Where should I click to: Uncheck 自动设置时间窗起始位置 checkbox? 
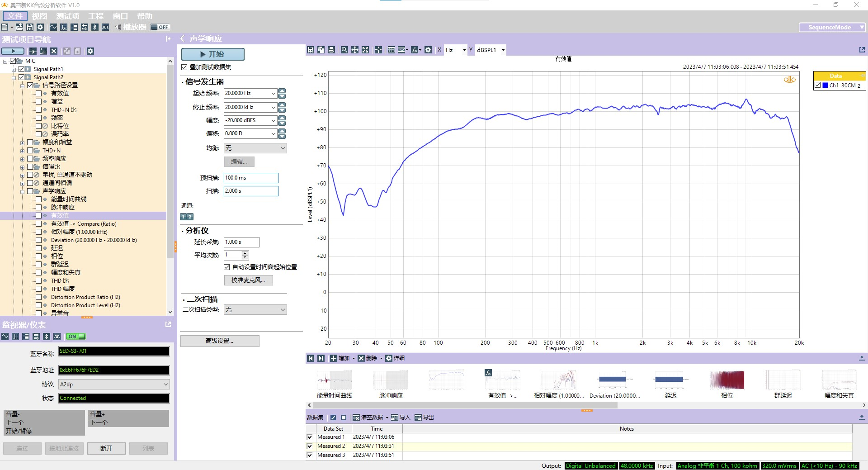click(x=227, y=267)
